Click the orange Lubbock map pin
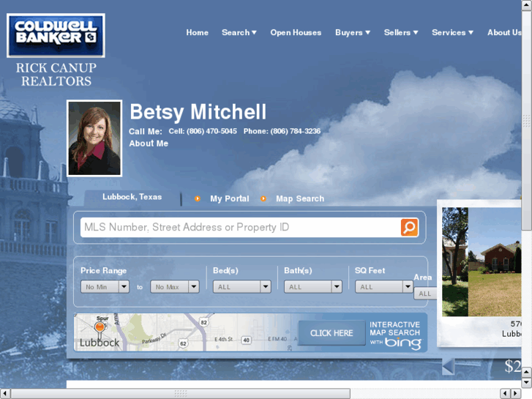532x399 pixels. click(100, 327)
